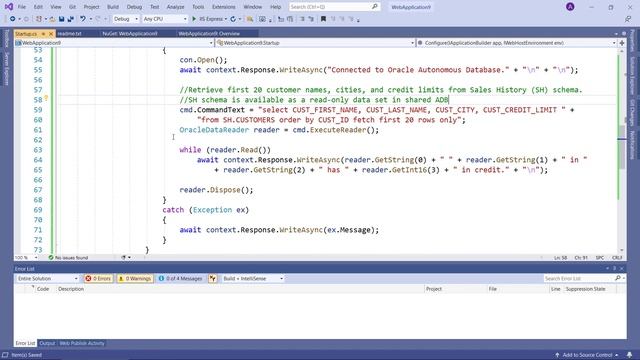Image resolution: width=640 pixels, height=360 pixels.
Task: Toggle the 0 Warnings filter button
Action: pos(135,278)
